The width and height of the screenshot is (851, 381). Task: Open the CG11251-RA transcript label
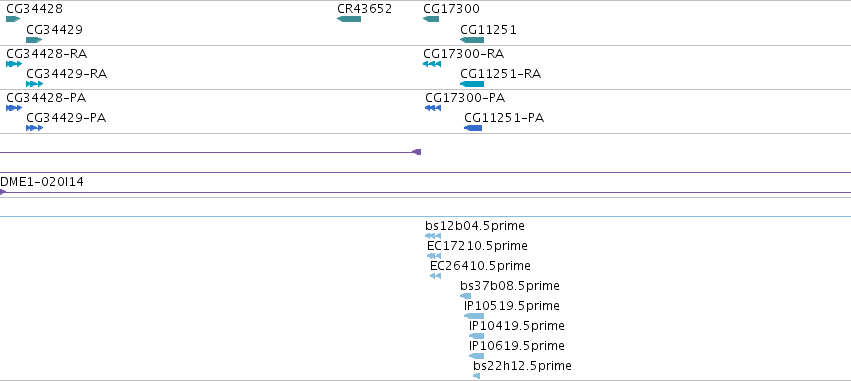(500, 74)
